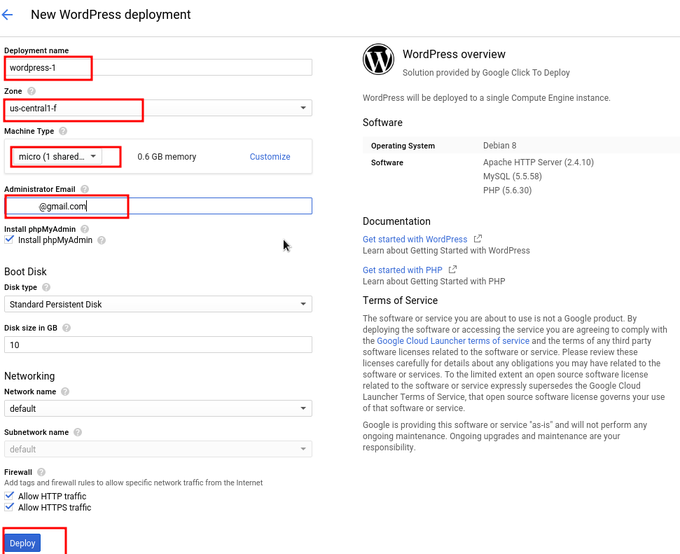
Task: Click MySQL (5.5.58) text
Action: tap(512, 176)
